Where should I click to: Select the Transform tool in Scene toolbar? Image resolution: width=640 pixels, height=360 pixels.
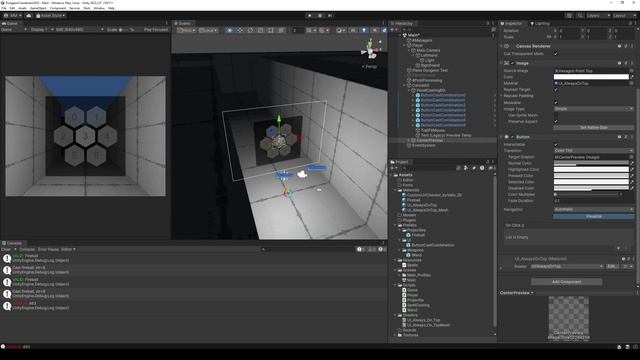point(281,30)
